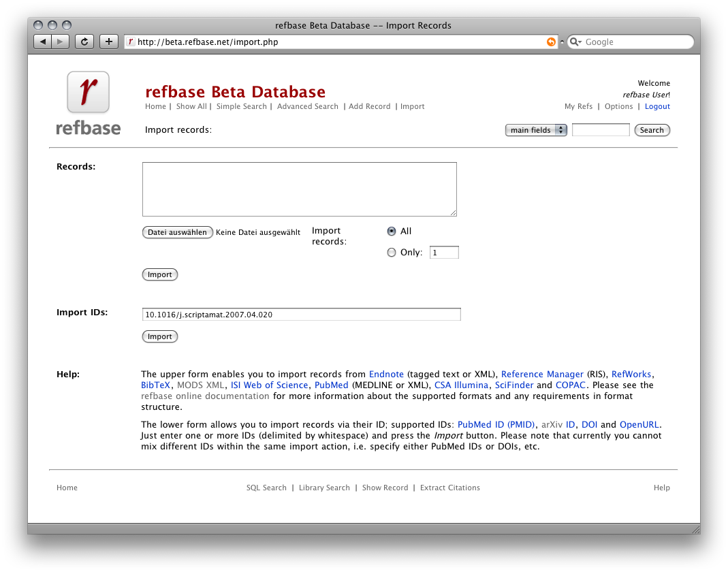Open the SQL Search footer link
The height and width of the screenshot is (572, 728).
[266, 488]
